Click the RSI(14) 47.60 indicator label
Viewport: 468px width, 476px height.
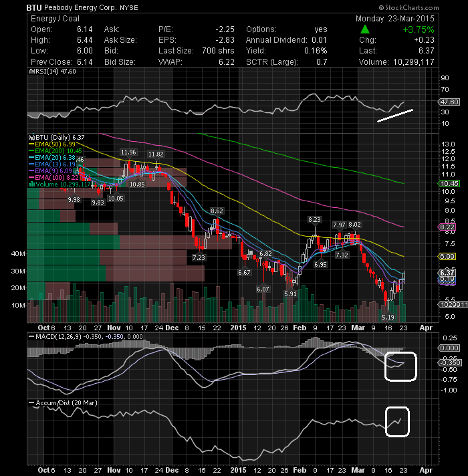[55, 72]
